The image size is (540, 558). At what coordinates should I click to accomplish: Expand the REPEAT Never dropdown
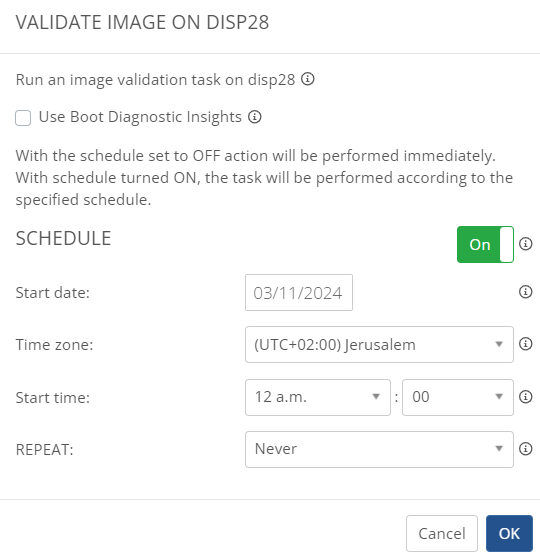(x=379, y=449)
